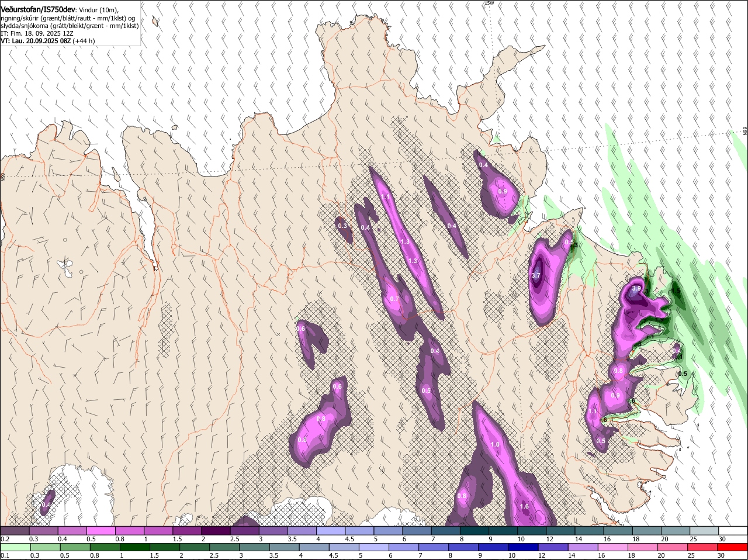This screenshot has height=560, width=748.
Task: Click the 3.7 precipitation value on the map
Action: click(536, 275)
